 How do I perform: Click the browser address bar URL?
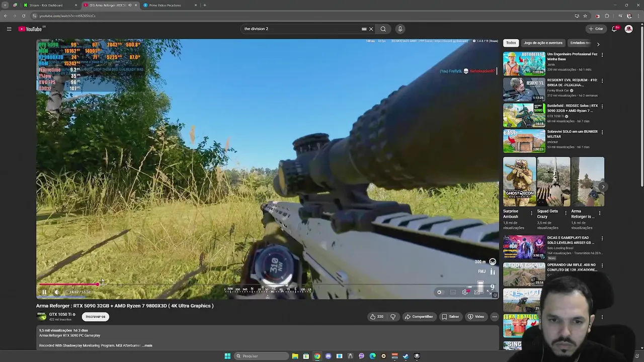click(67, 16)
